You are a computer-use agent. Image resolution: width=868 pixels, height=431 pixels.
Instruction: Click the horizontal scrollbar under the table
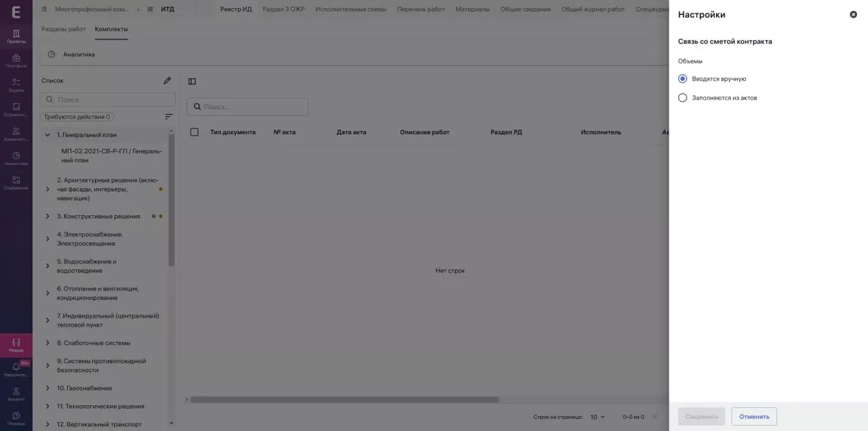(x=344, y=400)
